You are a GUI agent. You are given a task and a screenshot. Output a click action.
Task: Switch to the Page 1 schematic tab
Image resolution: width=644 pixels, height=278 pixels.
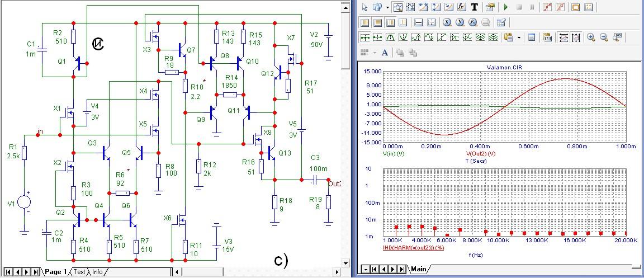(55, 272)
